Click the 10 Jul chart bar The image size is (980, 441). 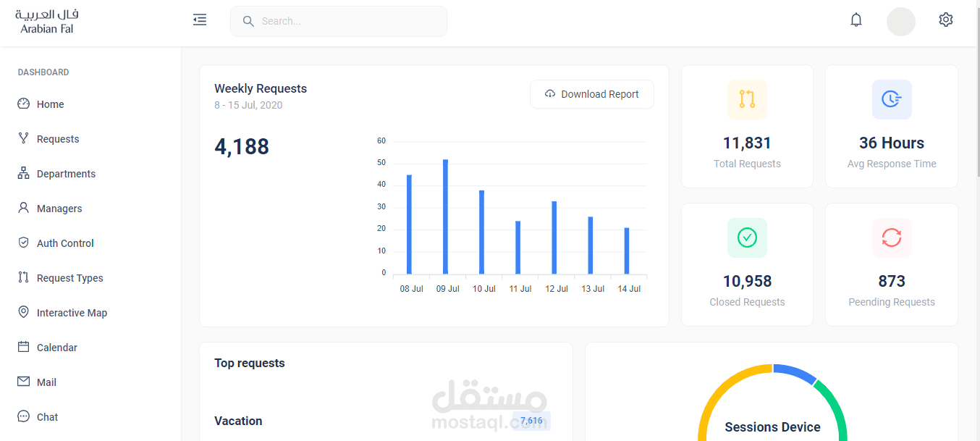pyautogui.click(x=481, y=232)
